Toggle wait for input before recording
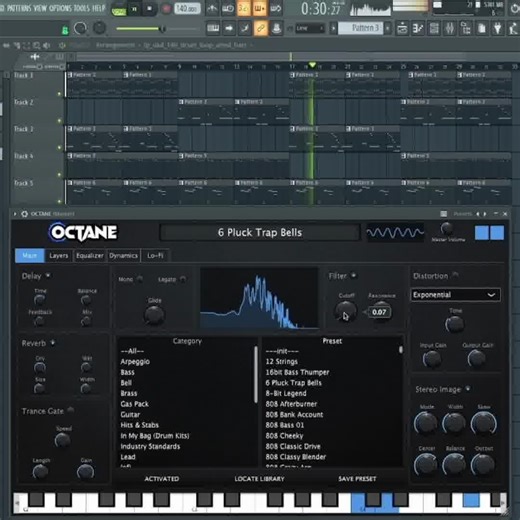 pyautogui.click(x=228, y=8)
